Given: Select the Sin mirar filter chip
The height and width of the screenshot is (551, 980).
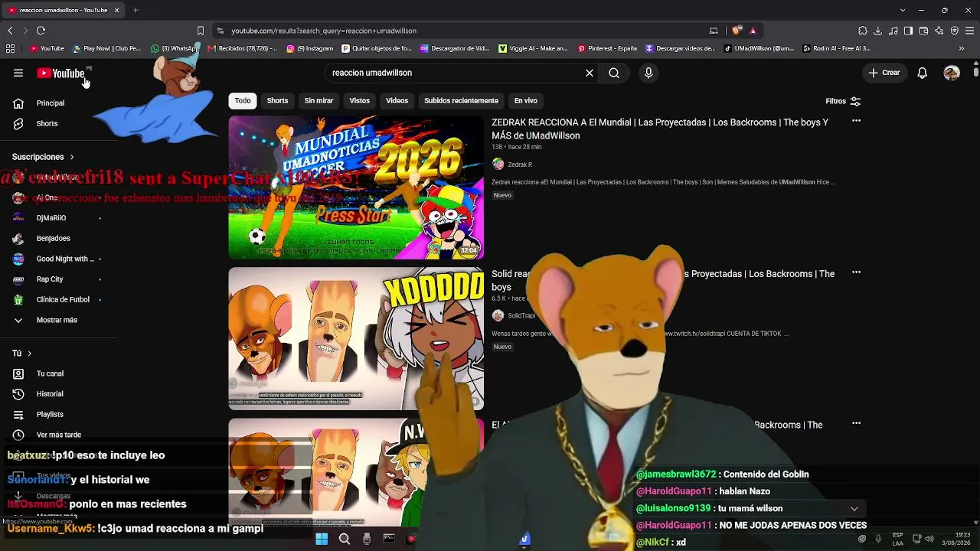Looking at the screenshot, I should click(318, 100).
